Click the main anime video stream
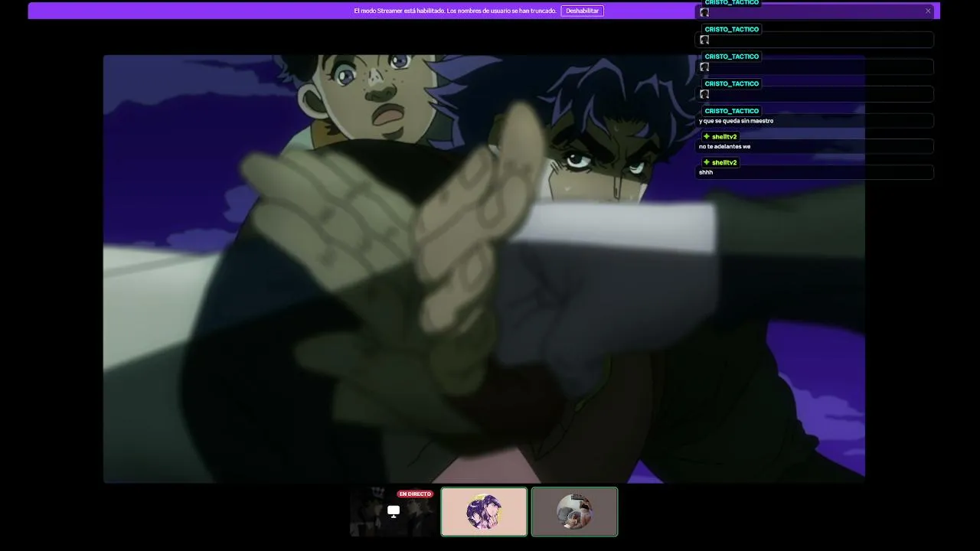Screen dimensions: 980x551 coord(484,269)
